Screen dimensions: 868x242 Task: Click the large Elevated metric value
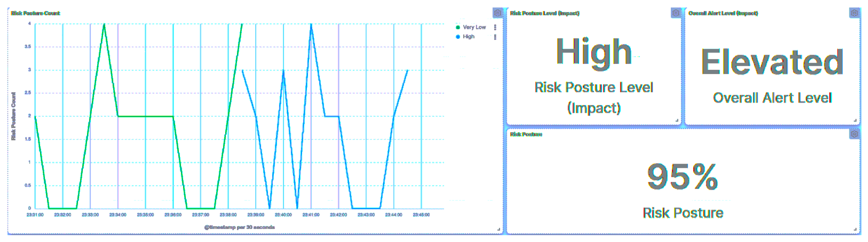point(772,61)
